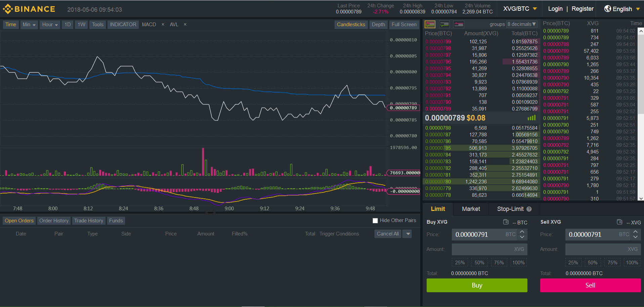This screenshot has height=307, width=644.
Task: Close the MACD indicator
Action: 163,25
